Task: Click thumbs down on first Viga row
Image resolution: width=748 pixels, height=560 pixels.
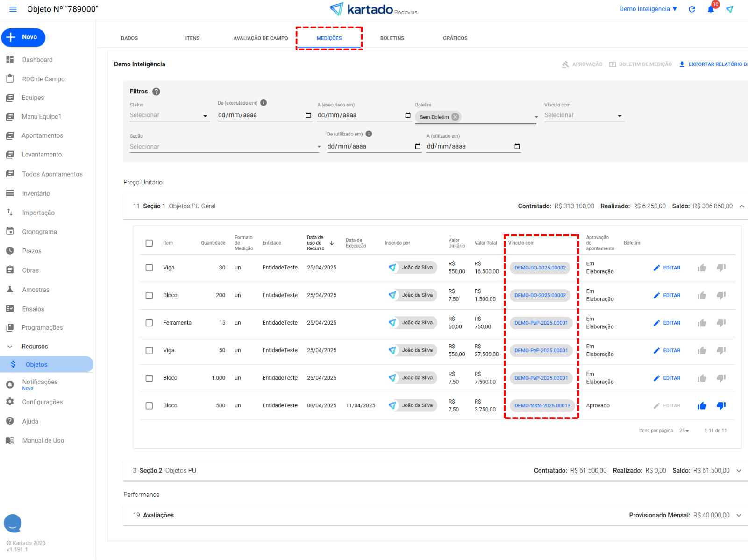Action: [721, 268]
